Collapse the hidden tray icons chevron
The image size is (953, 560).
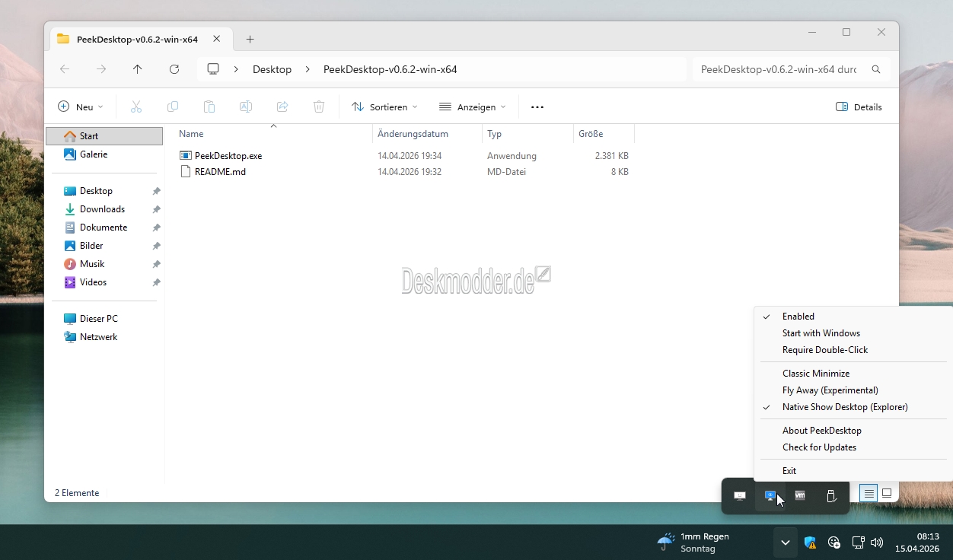785,542
